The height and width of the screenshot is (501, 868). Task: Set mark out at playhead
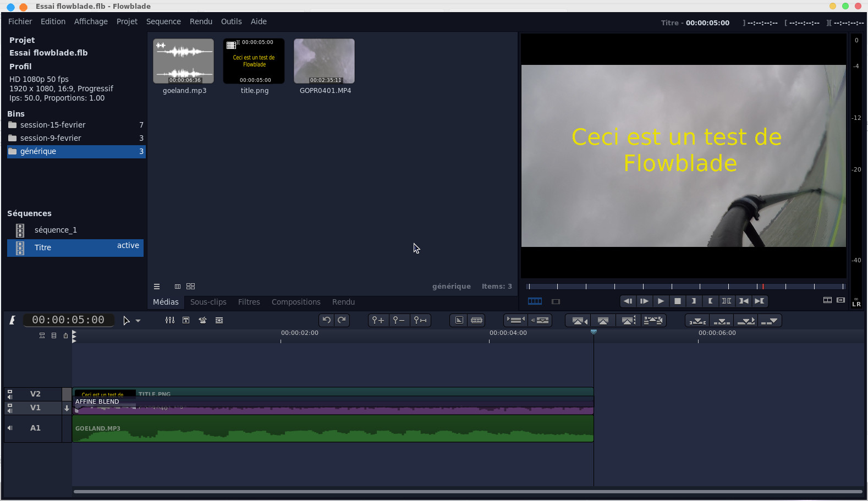click(710, 301)
